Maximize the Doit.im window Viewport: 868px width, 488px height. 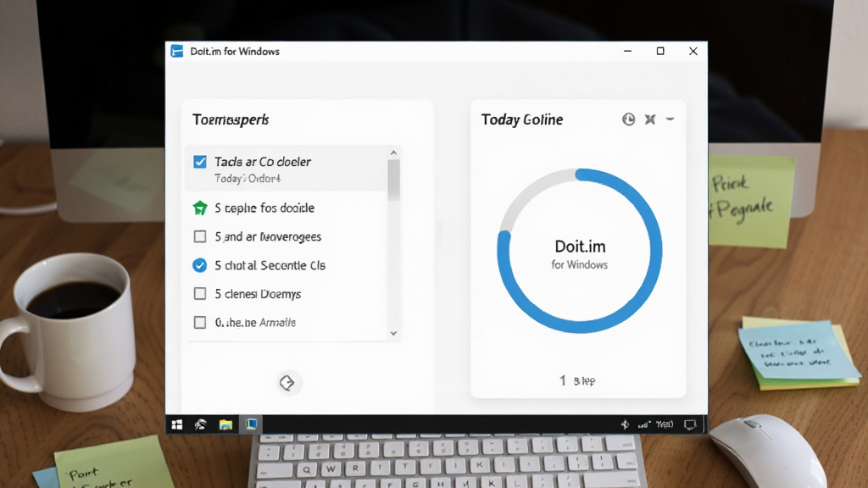click(660, 51)
